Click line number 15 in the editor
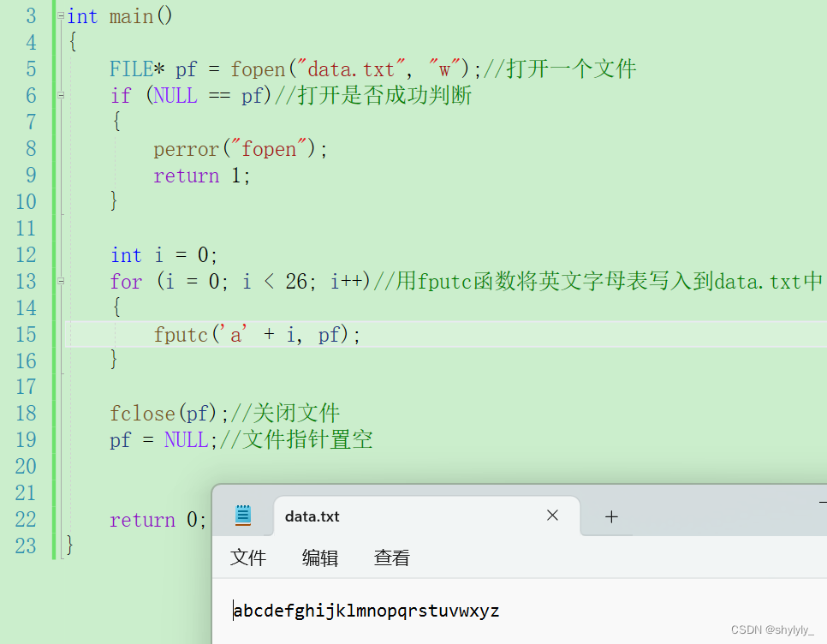 point(26,334)
